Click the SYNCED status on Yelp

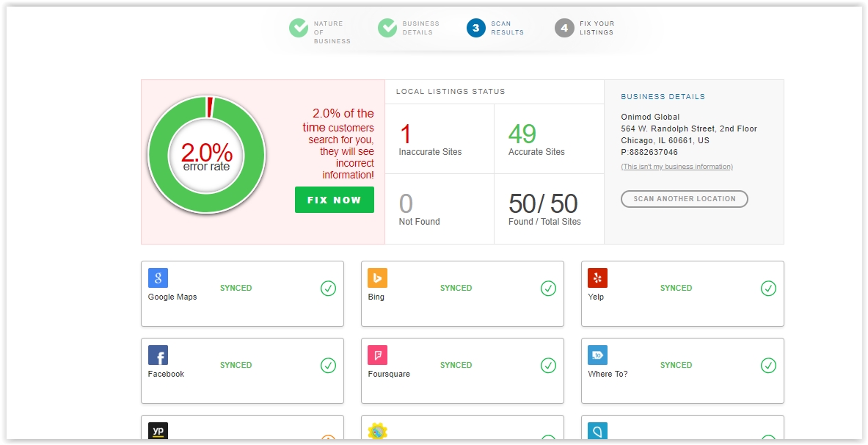coord(676,288)
